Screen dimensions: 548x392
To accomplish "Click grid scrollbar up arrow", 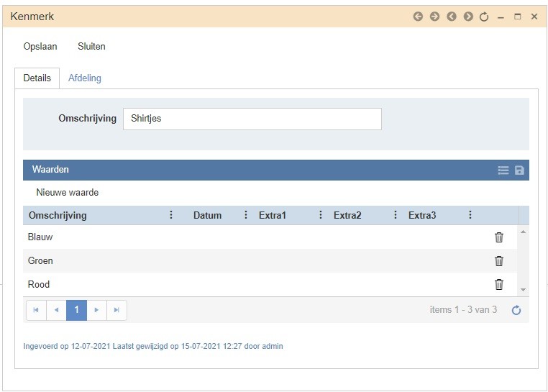I will 523,232.
